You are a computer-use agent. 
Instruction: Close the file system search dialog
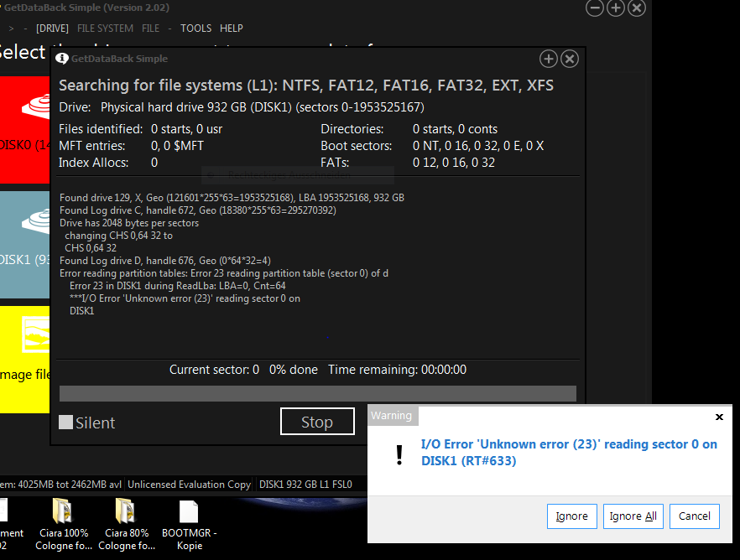570,59
